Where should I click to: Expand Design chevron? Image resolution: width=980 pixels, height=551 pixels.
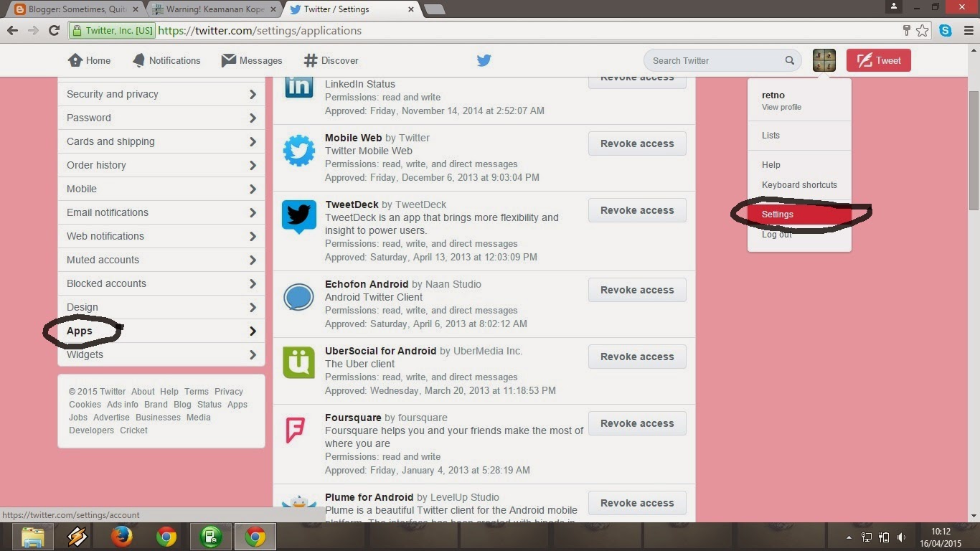click(253, 307)
